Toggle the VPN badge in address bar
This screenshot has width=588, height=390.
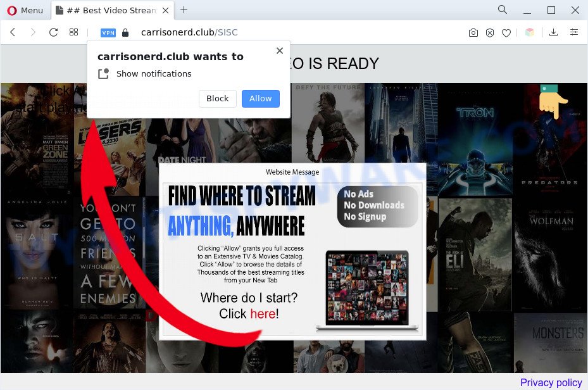click(x=108, y=33)
